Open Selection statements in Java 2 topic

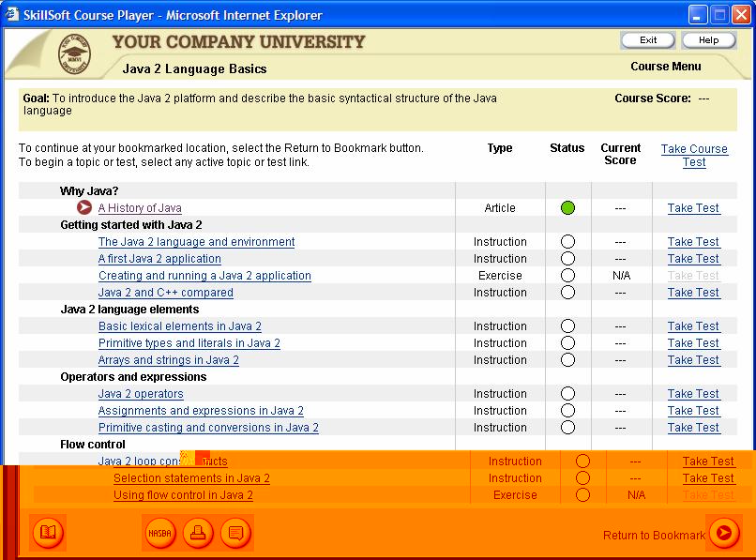point(191,478)
